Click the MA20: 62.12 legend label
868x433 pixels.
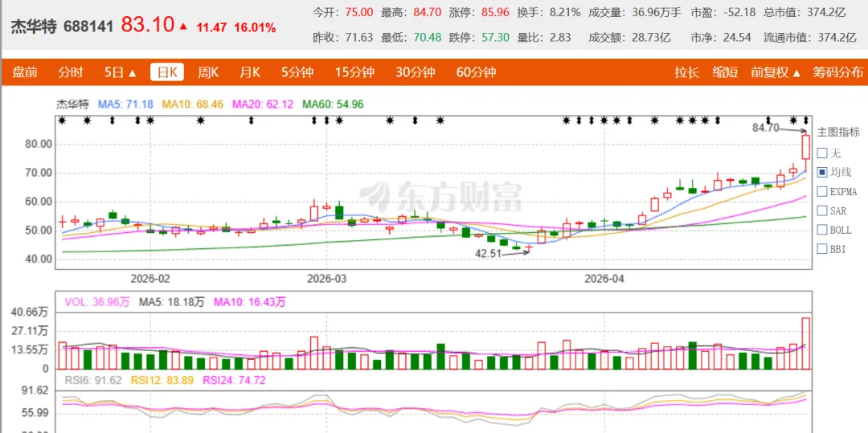263,104
